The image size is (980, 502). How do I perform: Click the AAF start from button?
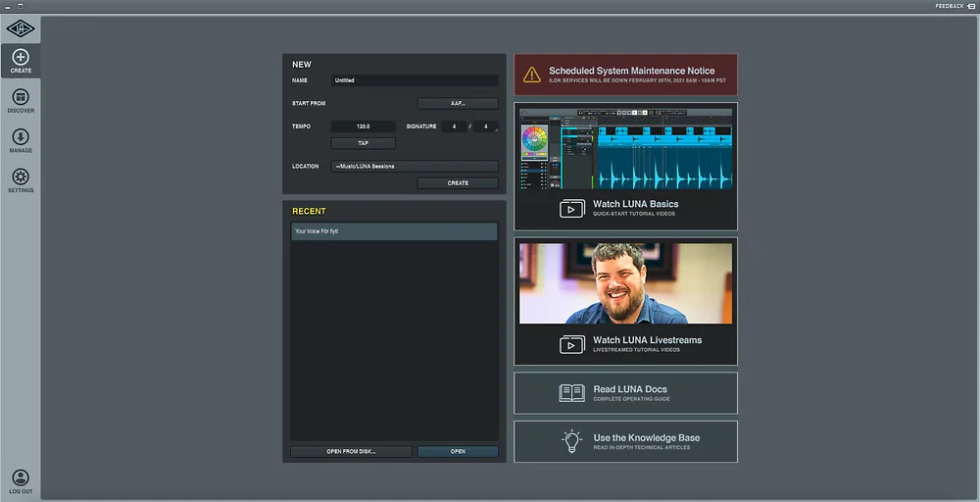coord(458,104)
